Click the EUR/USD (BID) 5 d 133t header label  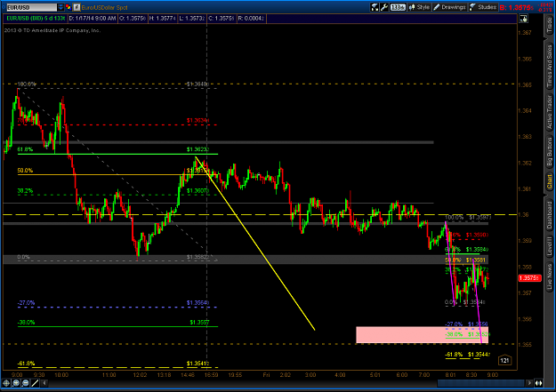click(36, 18)
